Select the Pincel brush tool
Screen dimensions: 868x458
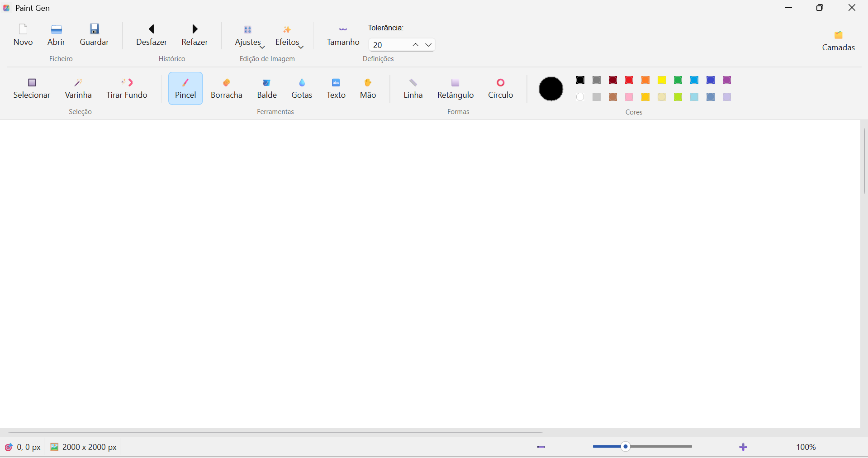tap(185, 88)
